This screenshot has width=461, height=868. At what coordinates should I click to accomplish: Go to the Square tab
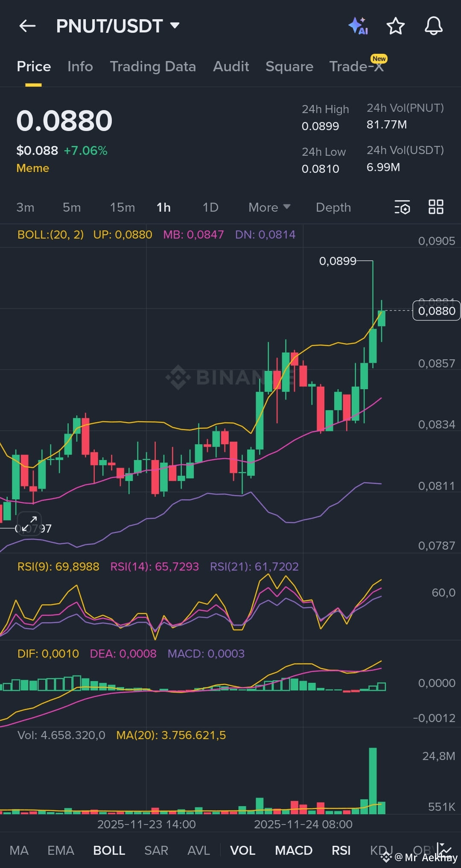(x=289, y=67)
